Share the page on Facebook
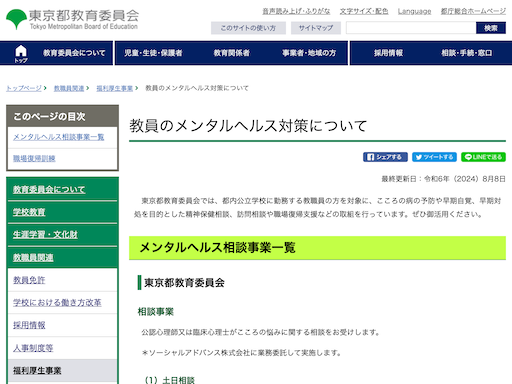The height and width of the screenshot is (384, 512). click(385, 157)
